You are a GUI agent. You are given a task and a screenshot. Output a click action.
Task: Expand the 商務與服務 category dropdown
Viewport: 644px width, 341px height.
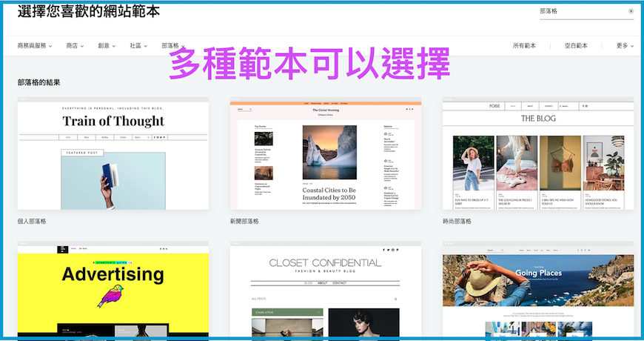pos(35,46)
